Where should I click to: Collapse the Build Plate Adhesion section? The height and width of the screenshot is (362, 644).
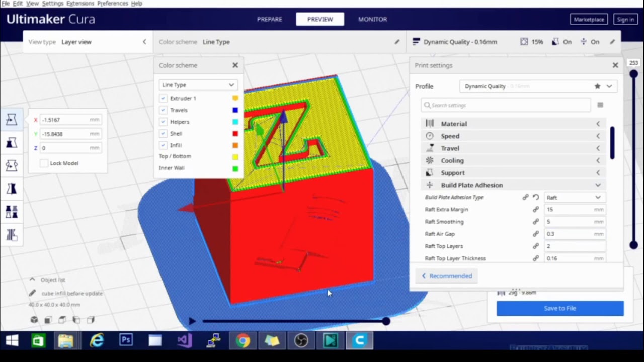[x=513, y=185]
